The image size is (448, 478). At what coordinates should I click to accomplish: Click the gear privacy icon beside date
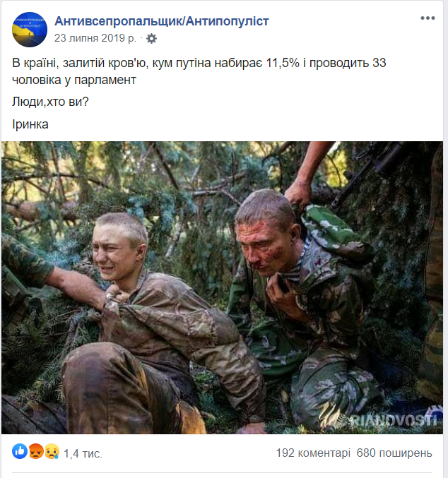(x=151, y=39)
